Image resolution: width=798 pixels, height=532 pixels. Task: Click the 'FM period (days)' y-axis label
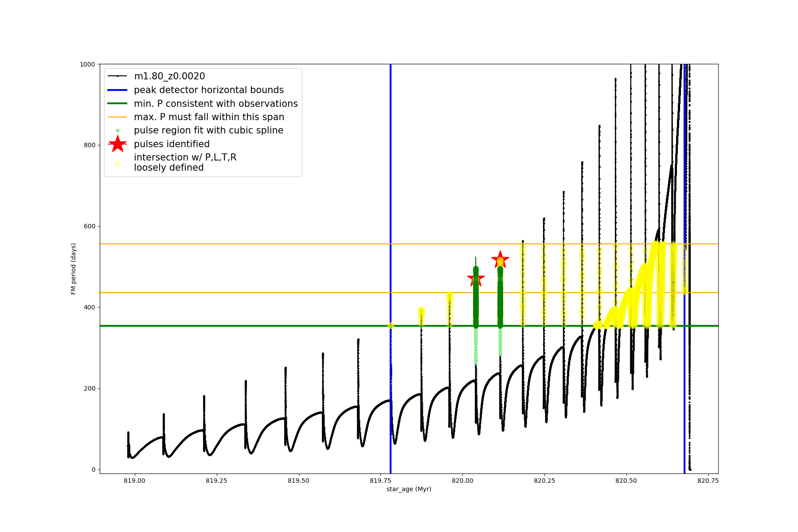pyautogui.click(x=74, y=269)
